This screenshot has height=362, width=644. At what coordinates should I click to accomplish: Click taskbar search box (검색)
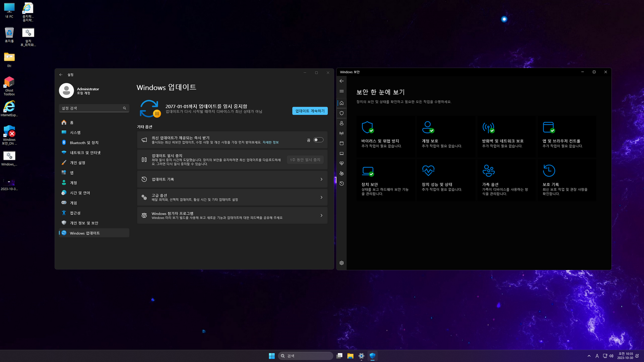(306, 356)
